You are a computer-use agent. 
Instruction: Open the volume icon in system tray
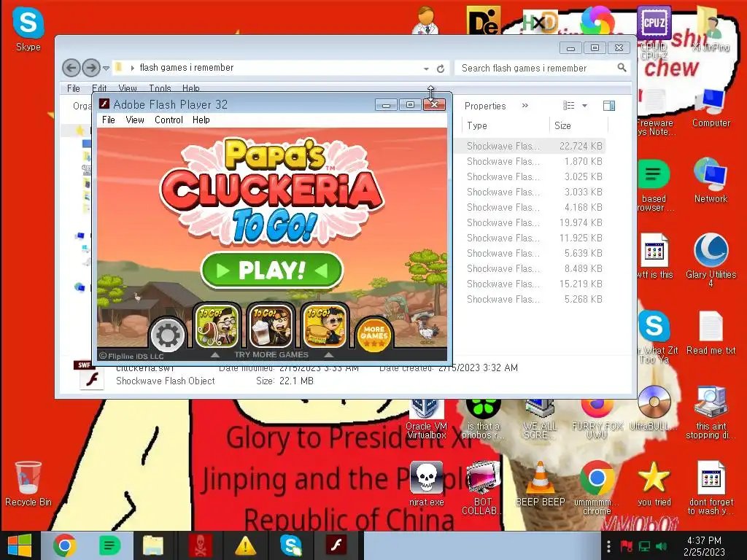pos(661,546)
